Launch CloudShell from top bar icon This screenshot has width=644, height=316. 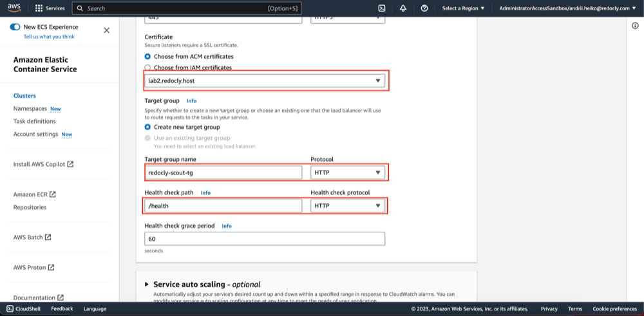[x=381, y=8]
